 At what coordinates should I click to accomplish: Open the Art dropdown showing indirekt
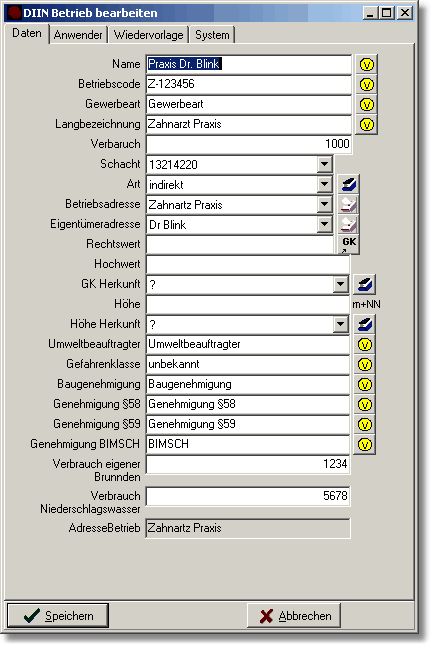325,184
